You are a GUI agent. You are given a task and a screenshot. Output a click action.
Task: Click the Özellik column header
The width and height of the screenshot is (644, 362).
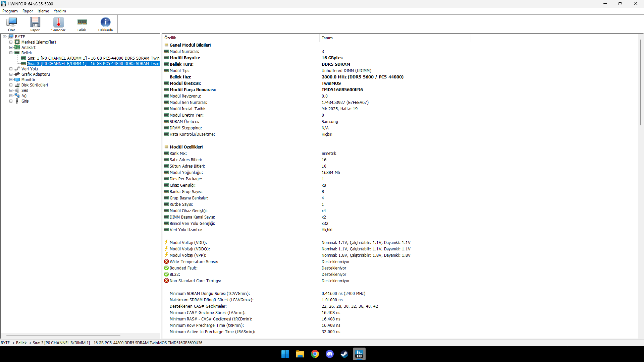241,38
